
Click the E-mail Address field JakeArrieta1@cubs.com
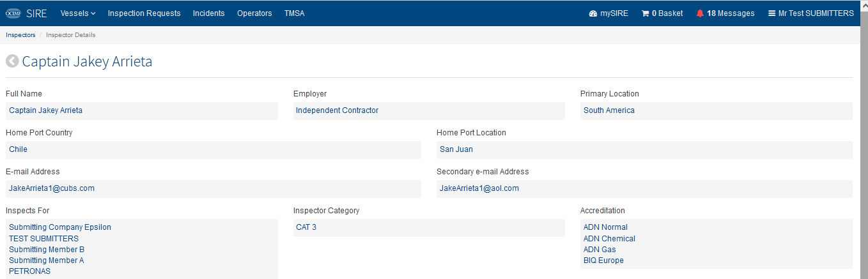(x=213, y=188)
